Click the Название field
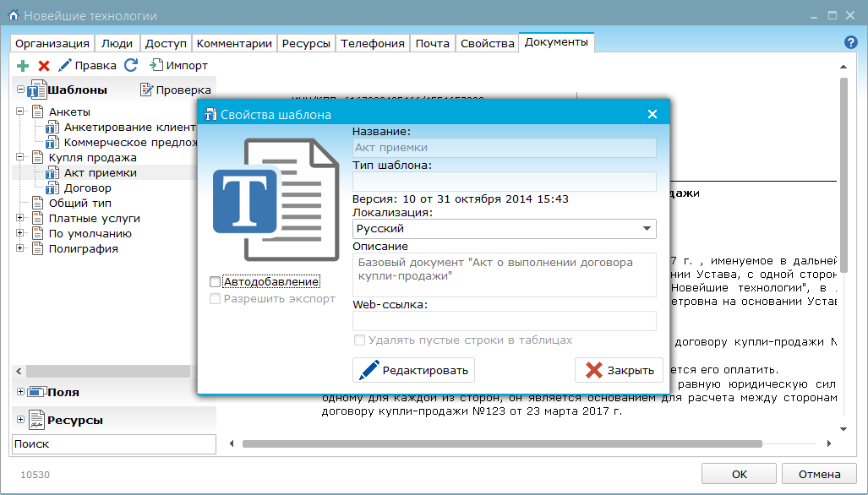The image size is (868, 495). (x=505, y=148)
